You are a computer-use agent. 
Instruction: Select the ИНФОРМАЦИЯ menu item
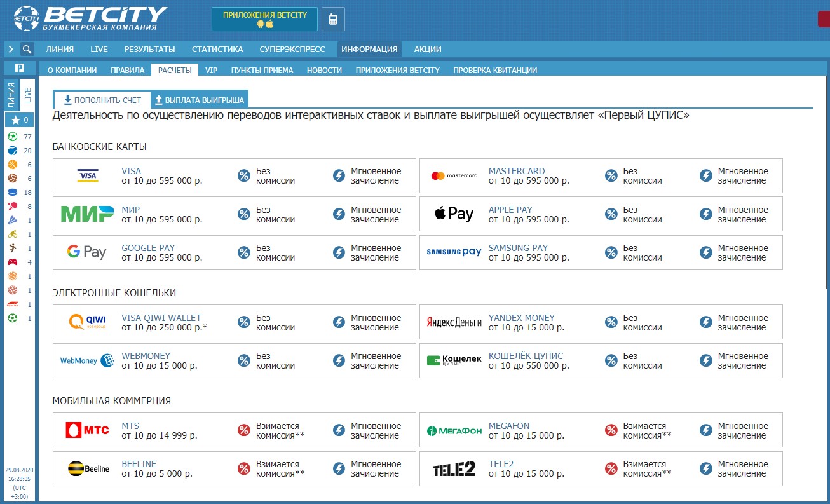coord(369,50)
